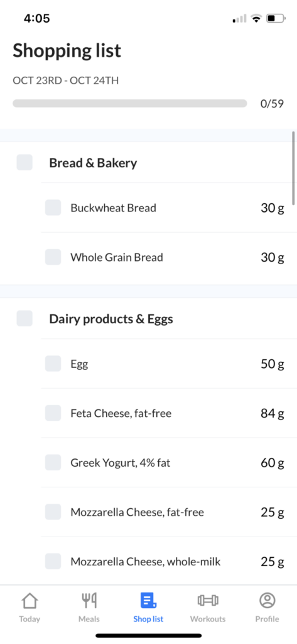Tap the battery status icon

[275, 18]
